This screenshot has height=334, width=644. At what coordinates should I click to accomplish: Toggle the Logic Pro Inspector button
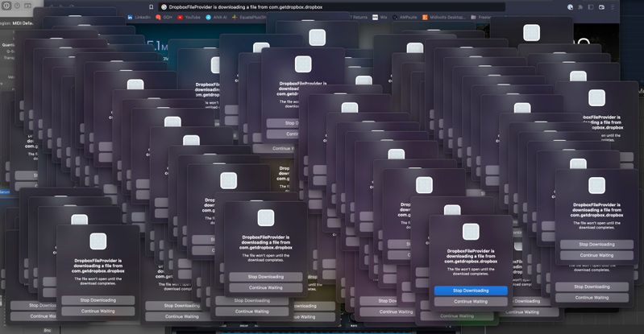coord(6,6)
